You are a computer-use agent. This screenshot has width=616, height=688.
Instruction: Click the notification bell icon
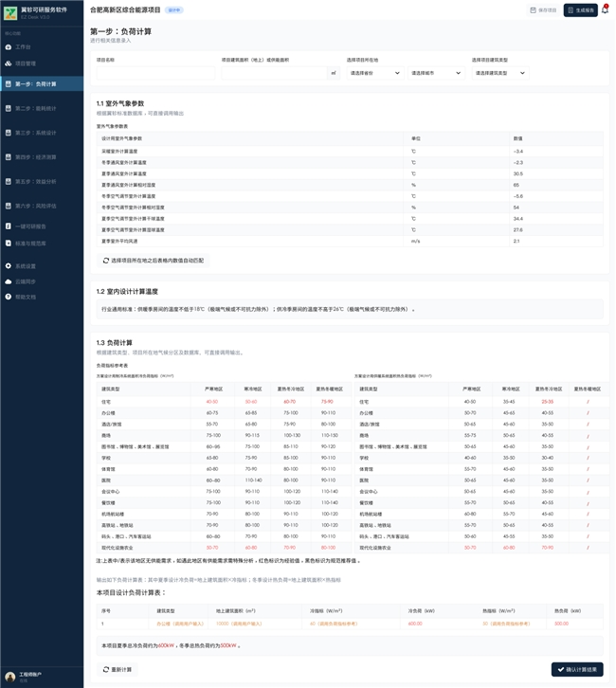point(606,10)
